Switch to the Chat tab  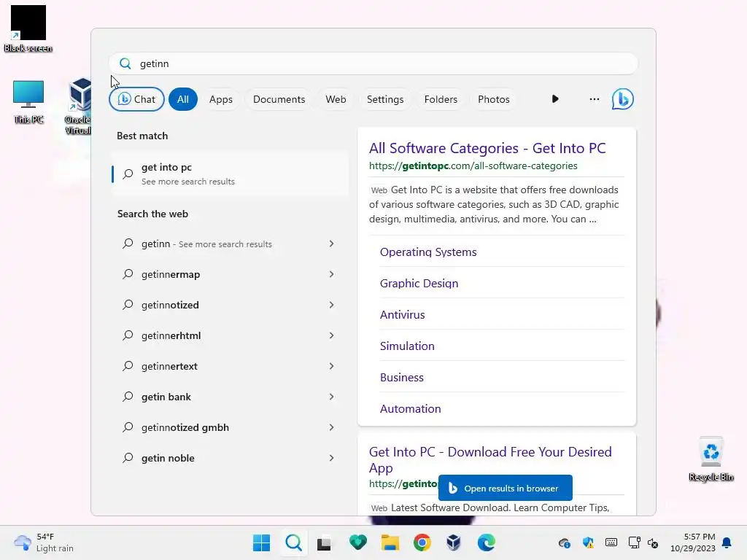(x=136, y=99)
